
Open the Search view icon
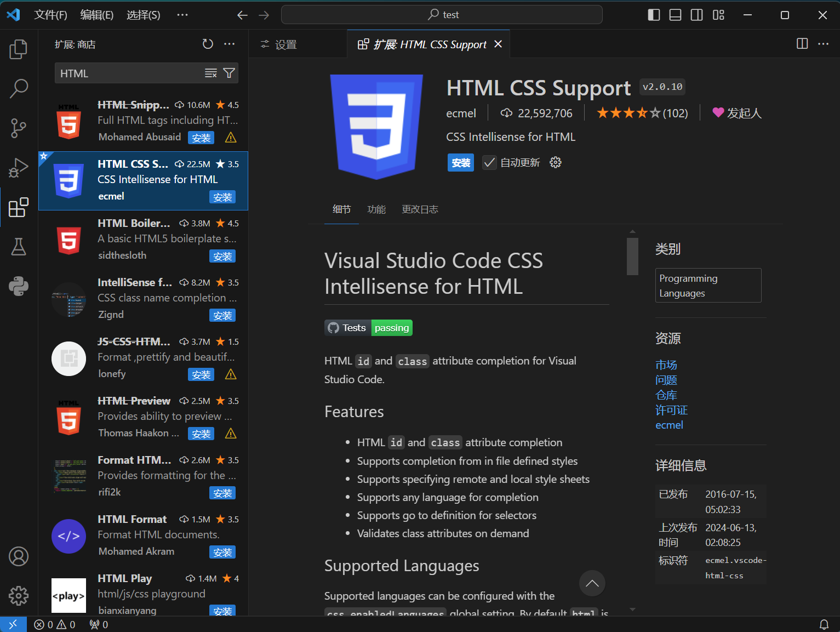(x=19, y=89)
